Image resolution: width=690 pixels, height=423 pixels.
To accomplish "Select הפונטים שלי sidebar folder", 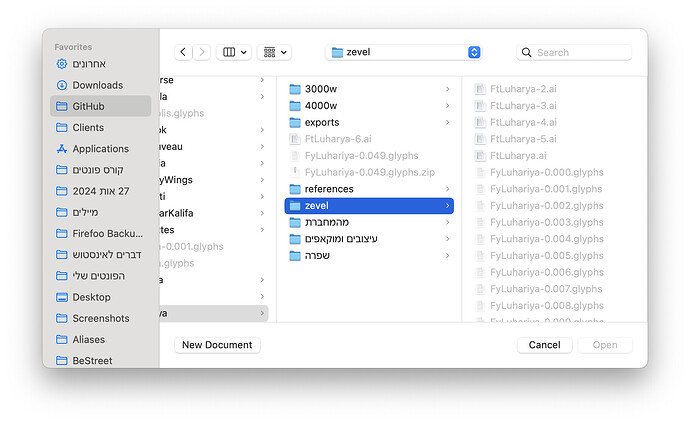I will tap(100, 276).
